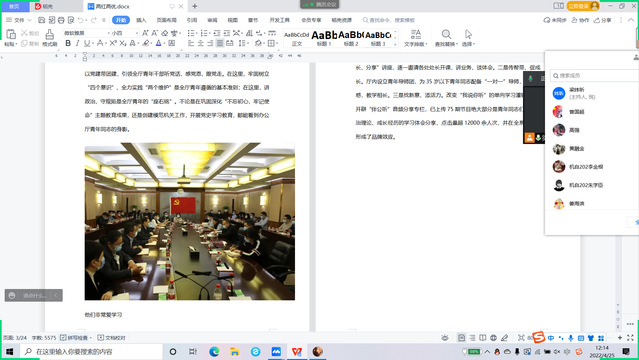Viewport: 639px width, 360px height.
Task: Switch to web layout globe icon in status bar
Action: pos(494,338)
